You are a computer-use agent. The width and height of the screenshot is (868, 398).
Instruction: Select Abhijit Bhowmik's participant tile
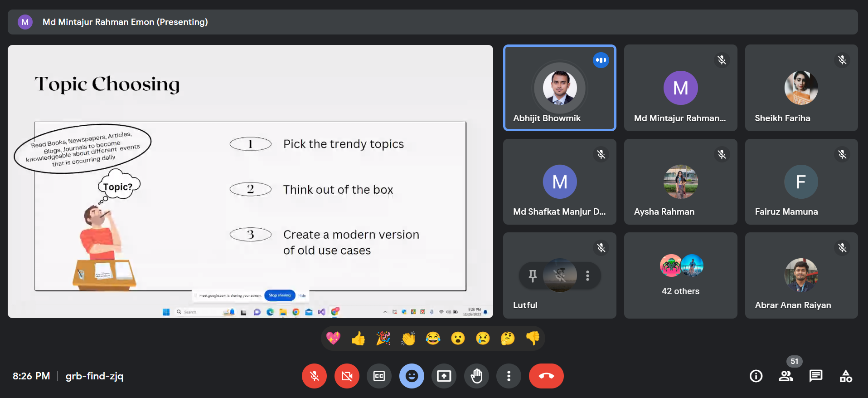coord(559,88)
